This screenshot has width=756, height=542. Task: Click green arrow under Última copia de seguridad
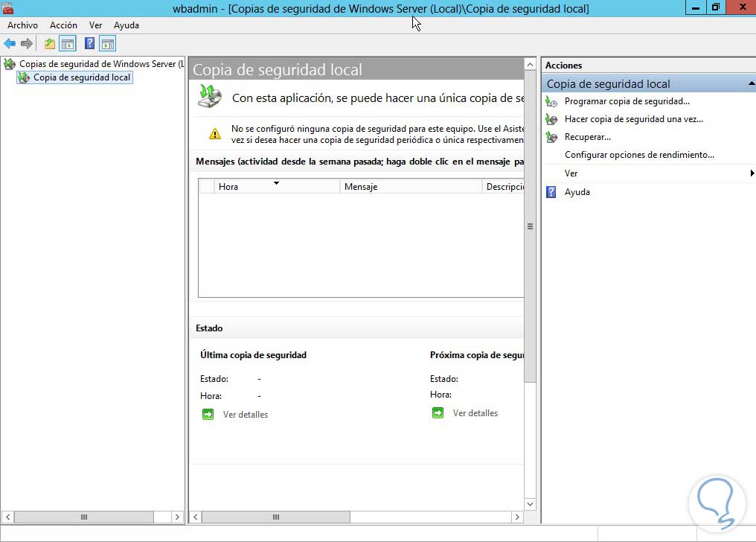(208, 414)
